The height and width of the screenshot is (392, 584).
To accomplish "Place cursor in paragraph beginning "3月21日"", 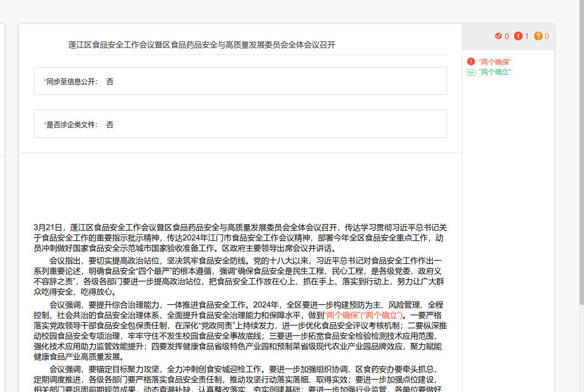I will click(x=240, y=237).
